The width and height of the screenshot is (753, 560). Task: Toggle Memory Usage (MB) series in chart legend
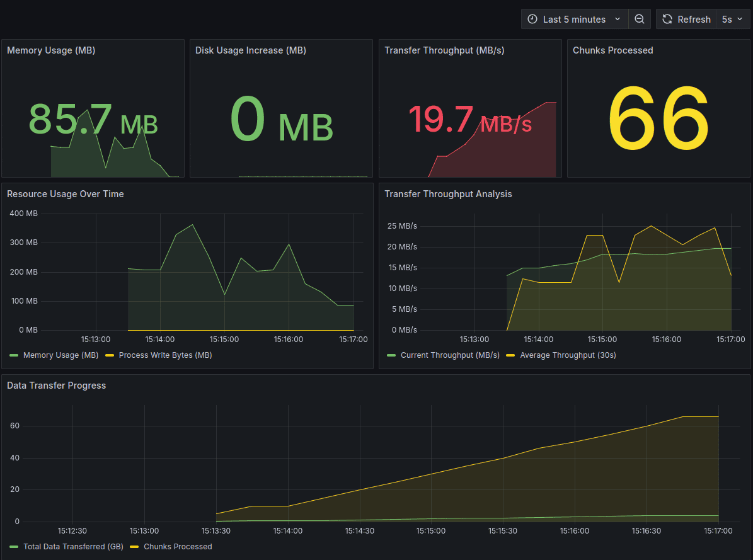pyautogui.click(x=60, y=355)
